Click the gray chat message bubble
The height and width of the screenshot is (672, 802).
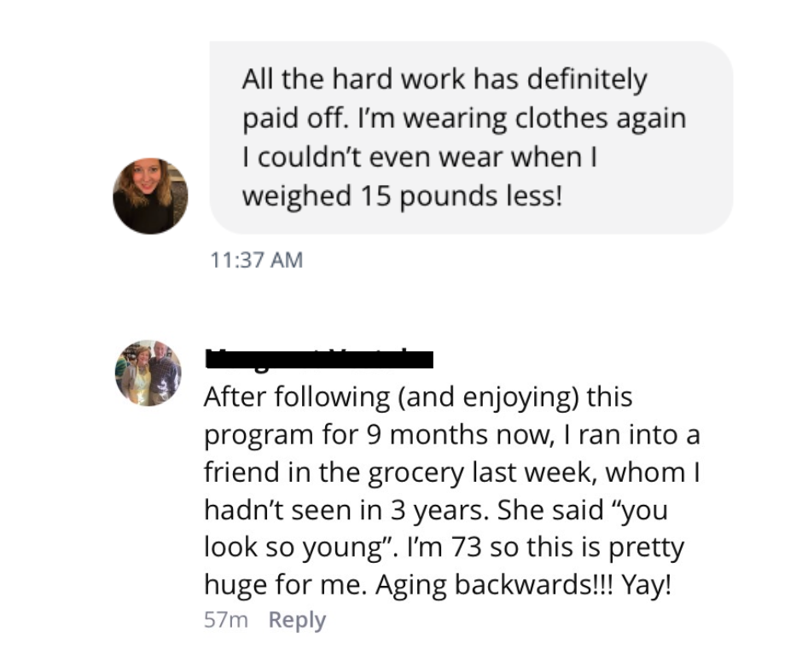[471, 137]
